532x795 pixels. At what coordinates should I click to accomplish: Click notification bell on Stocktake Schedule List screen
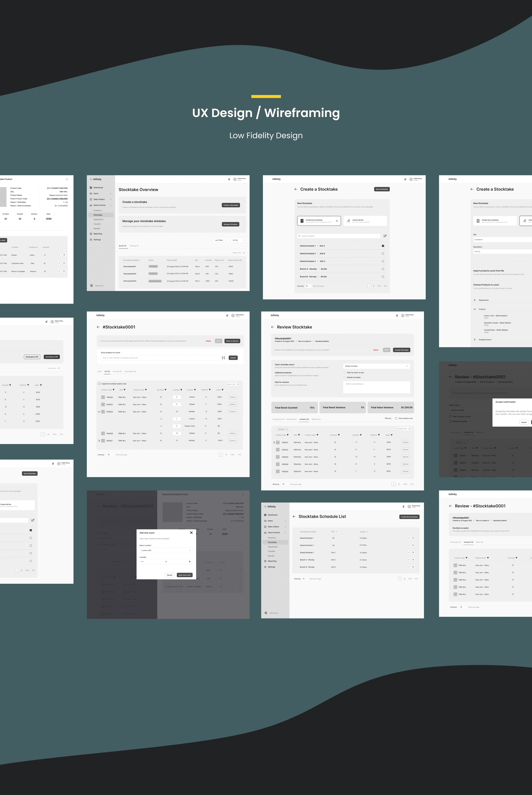(x=404, y=506)
